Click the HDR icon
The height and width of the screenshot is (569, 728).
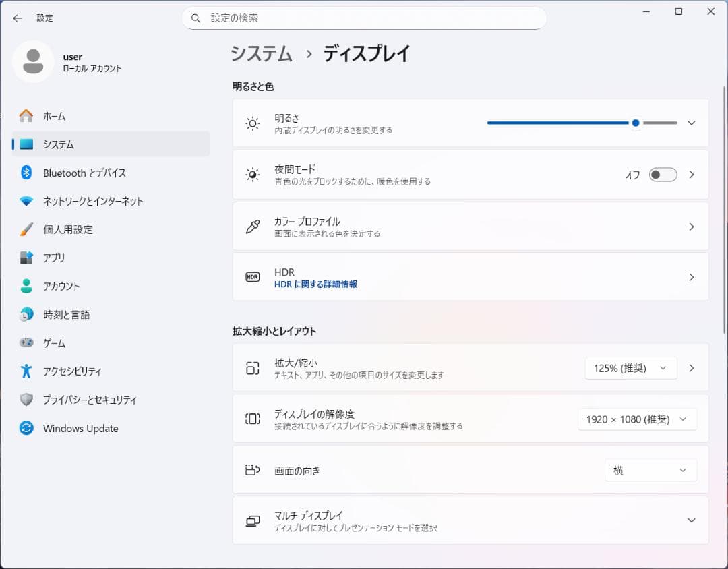coord(252,276)
